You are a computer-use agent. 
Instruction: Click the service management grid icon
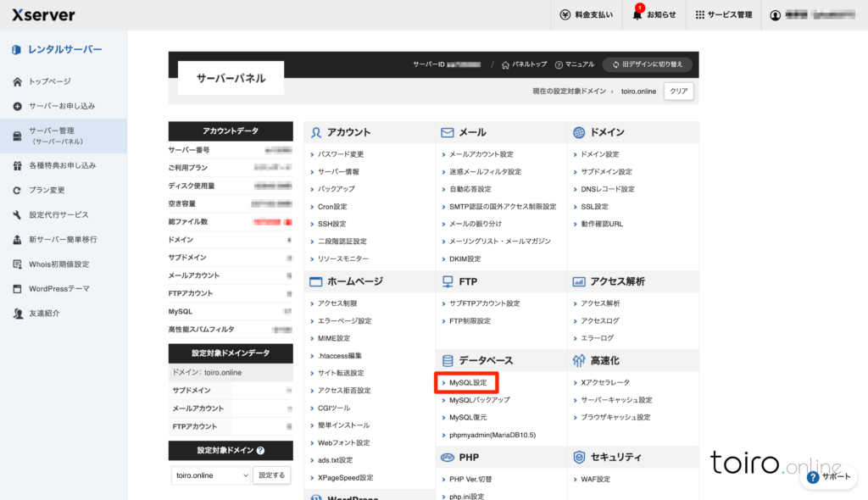tap(699, 15)
